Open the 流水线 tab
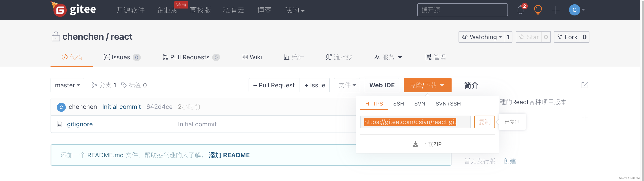The width and height of the screenshot is (644, 181). [339, 57]
